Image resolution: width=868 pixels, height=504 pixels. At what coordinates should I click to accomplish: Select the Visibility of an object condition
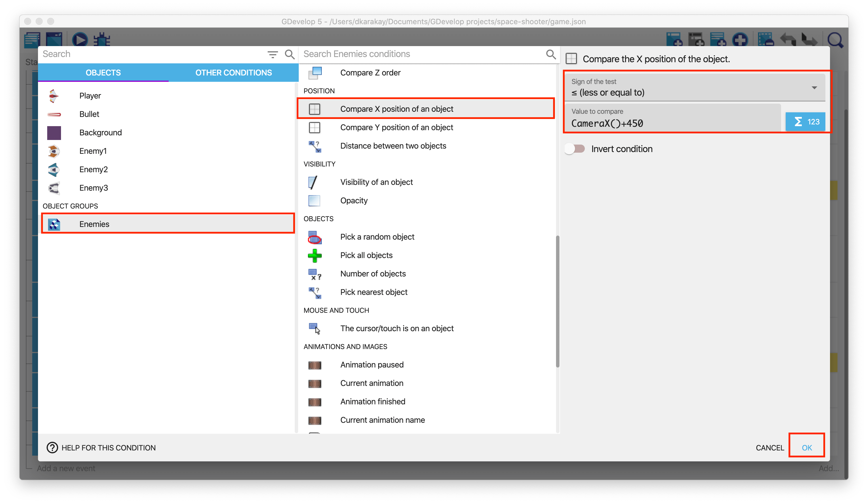tap(376, 182)
